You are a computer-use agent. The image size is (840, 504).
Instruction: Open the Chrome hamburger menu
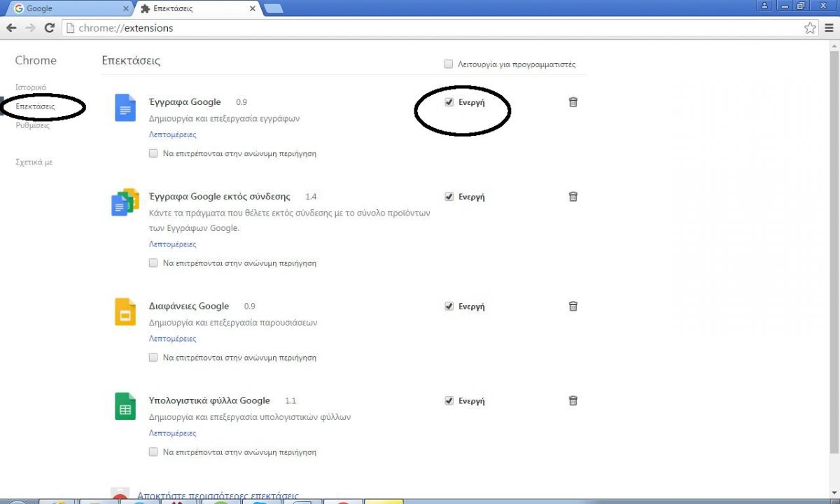(x=829, y=28)
